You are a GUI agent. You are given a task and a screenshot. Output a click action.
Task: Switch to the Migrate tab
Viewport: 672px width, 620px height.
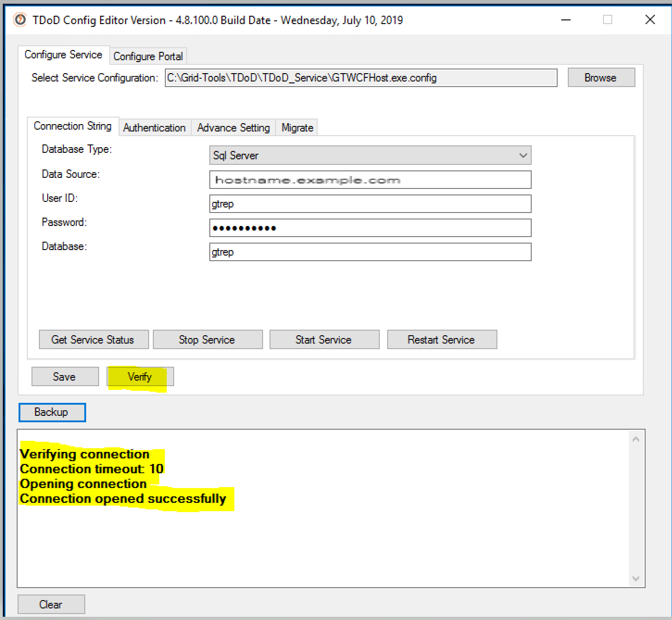297,128
